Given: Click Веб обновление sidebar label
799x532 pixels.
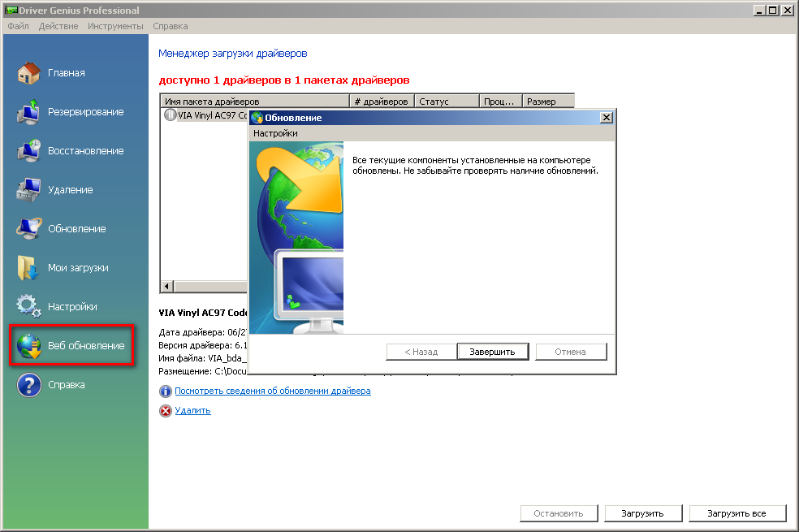Looking at the screenshot, I should click(x=86, y=346).
